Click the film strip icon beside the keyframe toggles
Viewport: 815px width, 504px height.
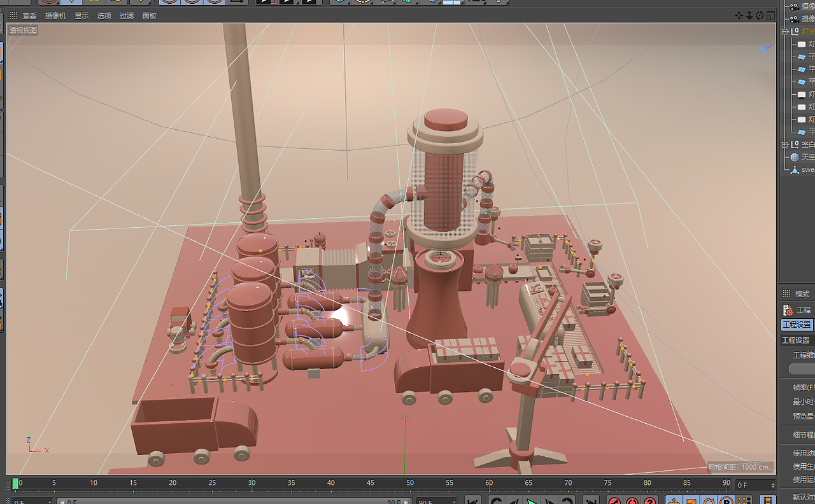(769, 501)
